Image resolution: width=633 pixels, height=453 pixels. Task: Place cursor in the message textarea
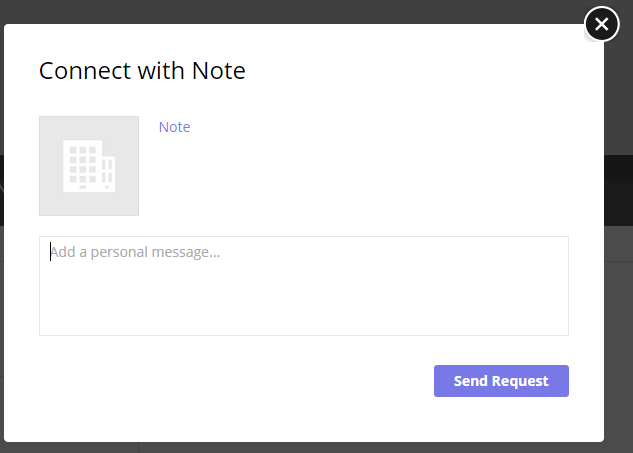tap(304, 286)
